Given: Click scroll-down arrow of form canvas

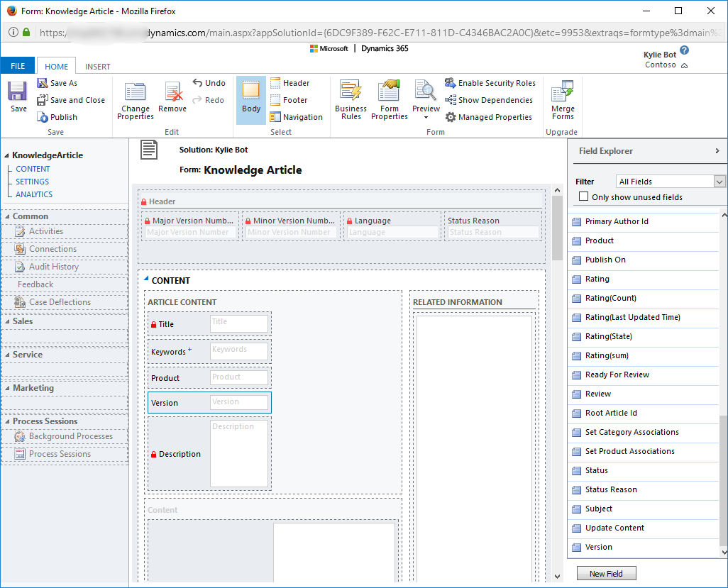Looking at the screenshot, I should [557, 577].
